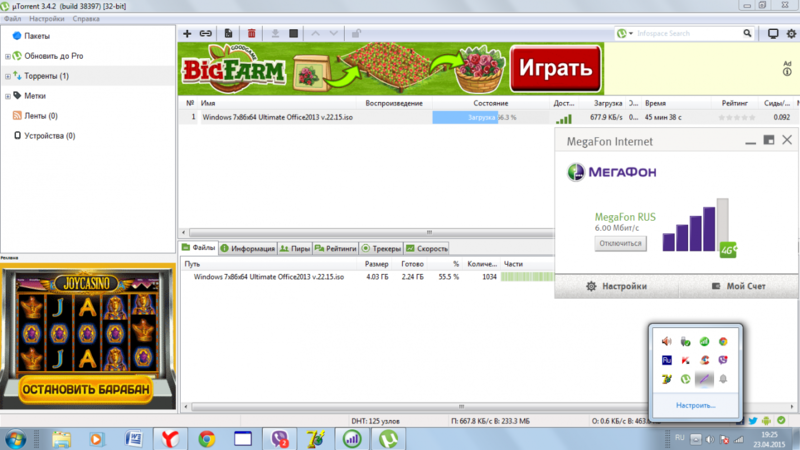
Task: Click the safely remove hardware tray icon
Action: tap(685, 341)
